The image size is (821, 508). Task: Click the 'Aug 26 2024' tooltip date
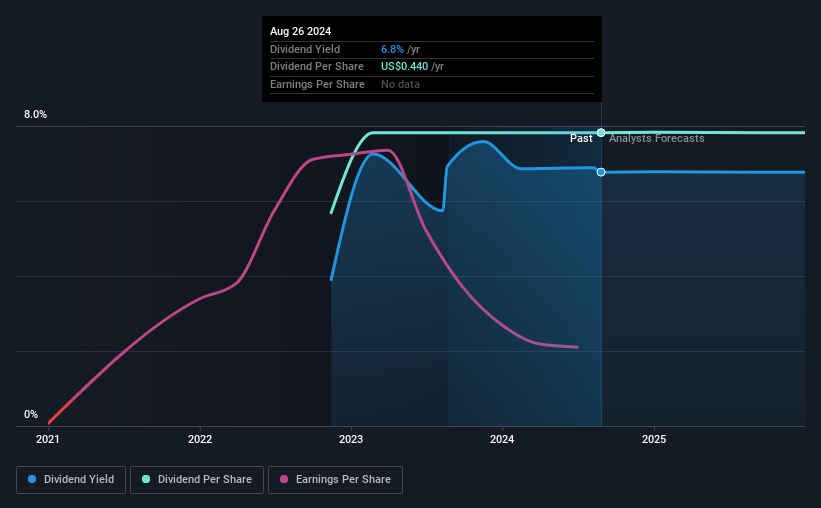tap(301, 31)
